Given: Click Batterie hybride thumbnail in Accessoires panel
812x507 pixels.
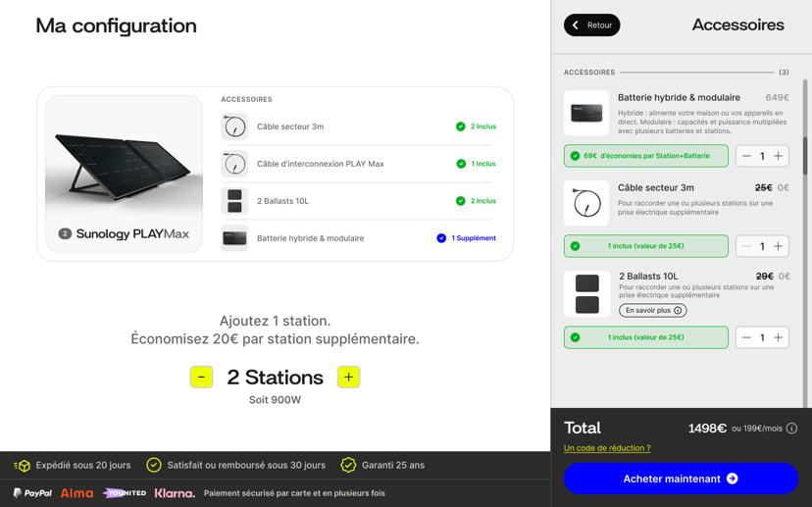Looking at the screenshot, I should click(x=586, y=113).
